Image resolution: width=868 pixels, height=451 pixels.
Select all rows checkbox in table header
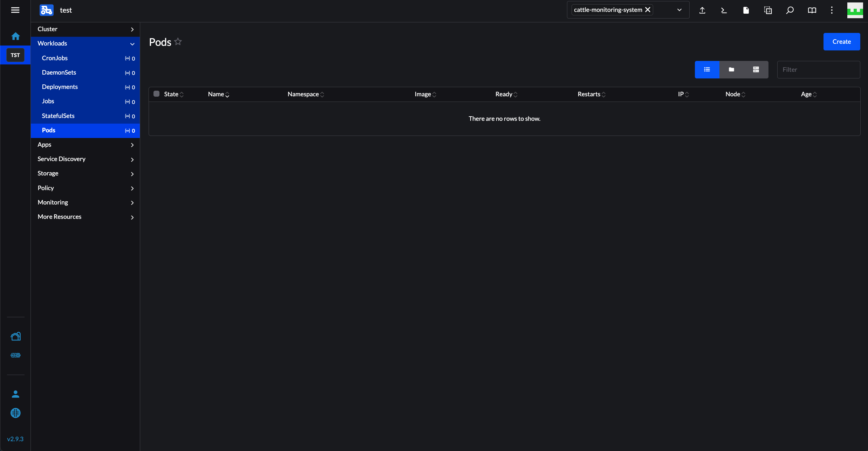point(157,94)
